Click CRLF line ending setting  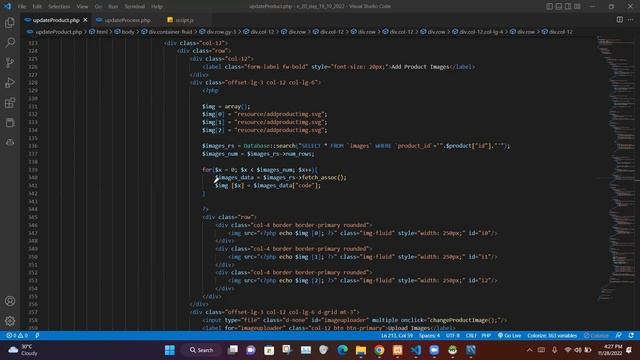[471, 336]
